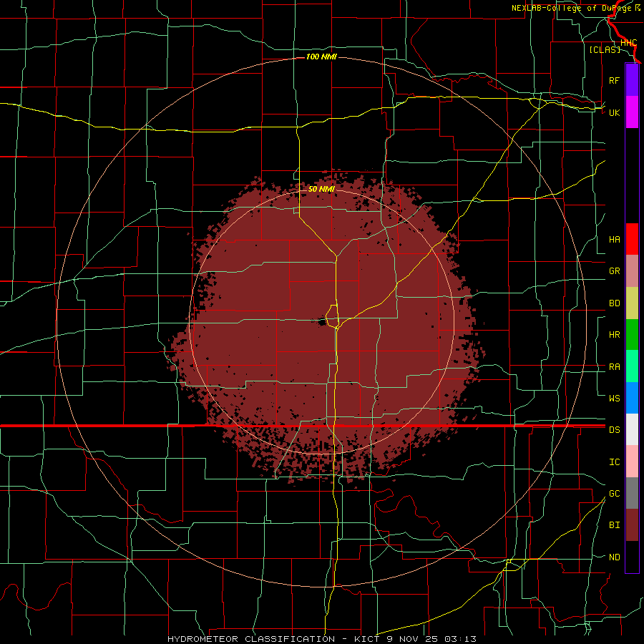Click the RA legend label

[x=614, y=366]
